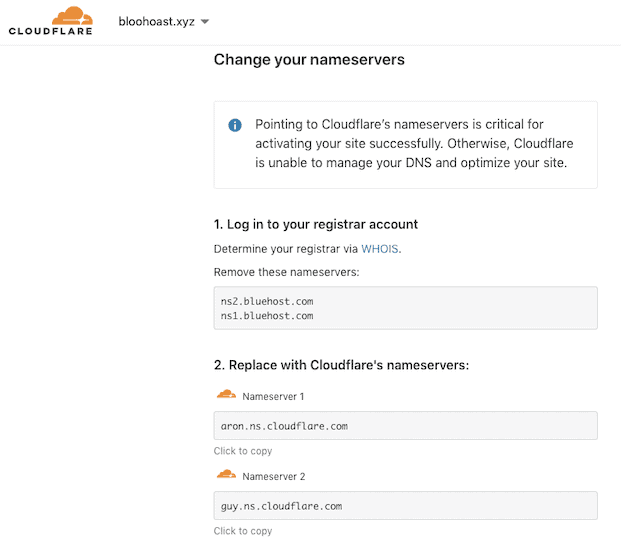
Task: Copy guy.ns.cloudflare.com nameserver field
Action: pos(406,506)
